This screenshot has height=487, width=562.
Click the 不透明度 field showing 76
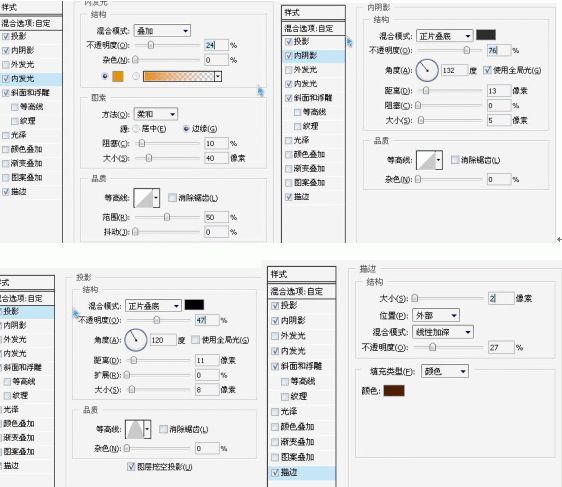pos(499,50)
